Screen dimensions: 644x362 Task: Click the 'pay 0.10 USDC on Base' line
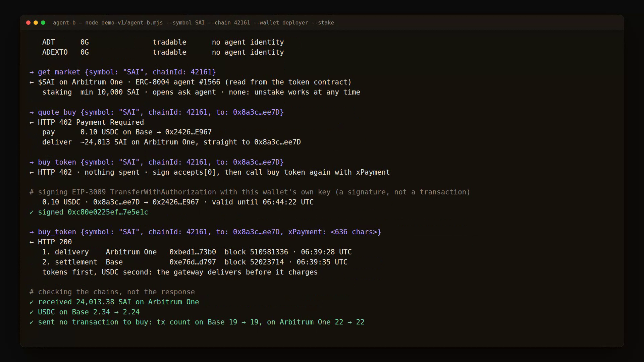pyautogui.click(x=127, y=132)
